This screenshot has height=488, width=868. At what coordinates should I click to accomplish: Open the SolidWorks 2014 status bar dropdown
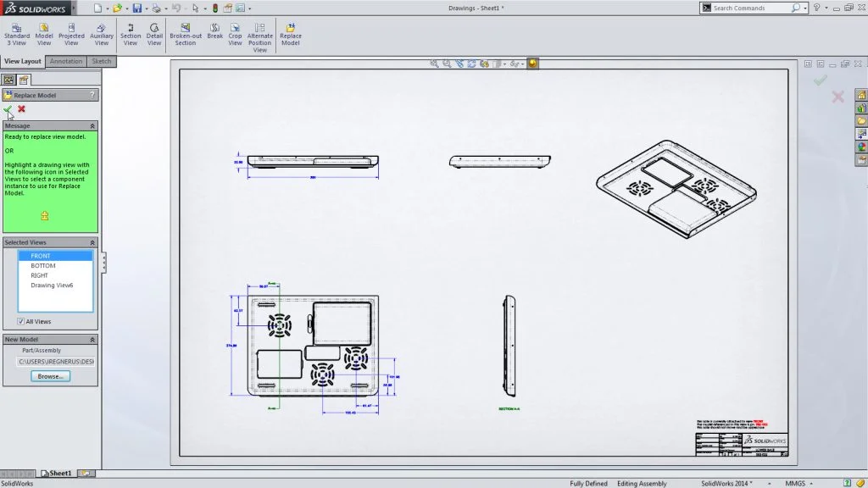coord(750,483)
